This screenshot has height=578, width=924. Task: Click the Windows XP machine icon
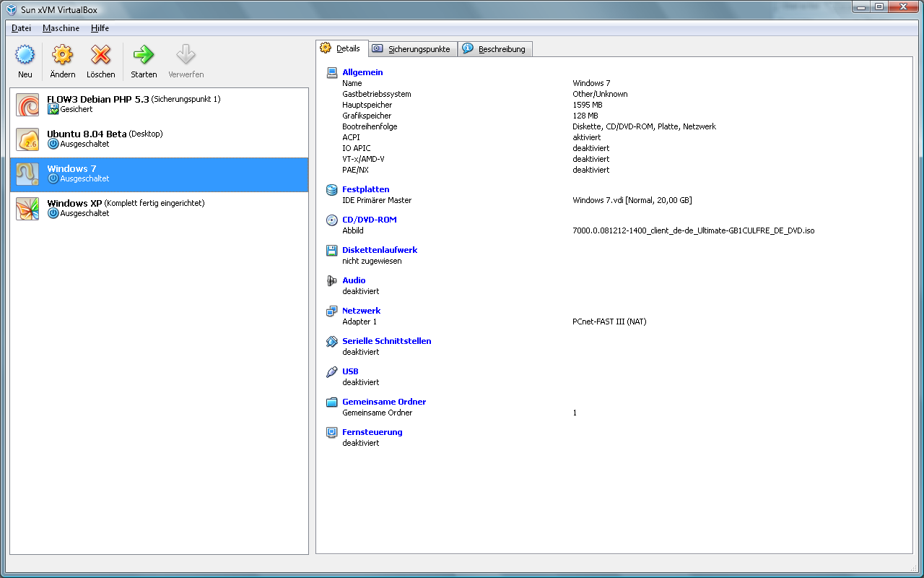[27, 209]
